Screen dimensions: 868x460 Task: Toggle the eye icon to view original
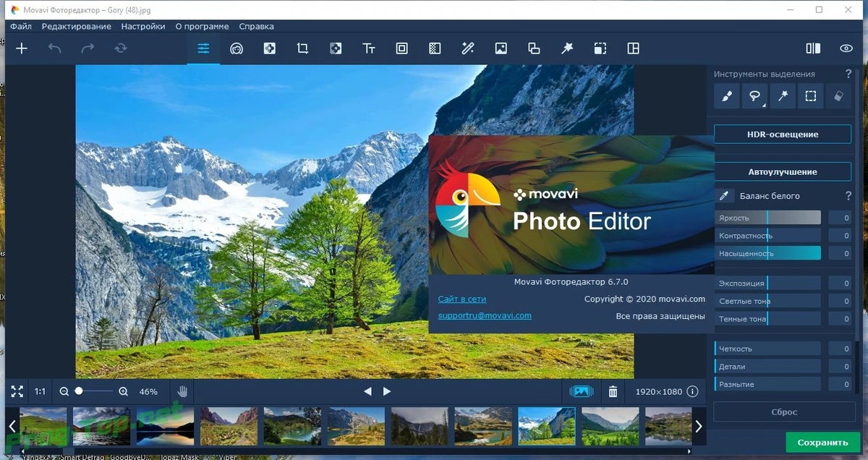(x=846, y=48)
